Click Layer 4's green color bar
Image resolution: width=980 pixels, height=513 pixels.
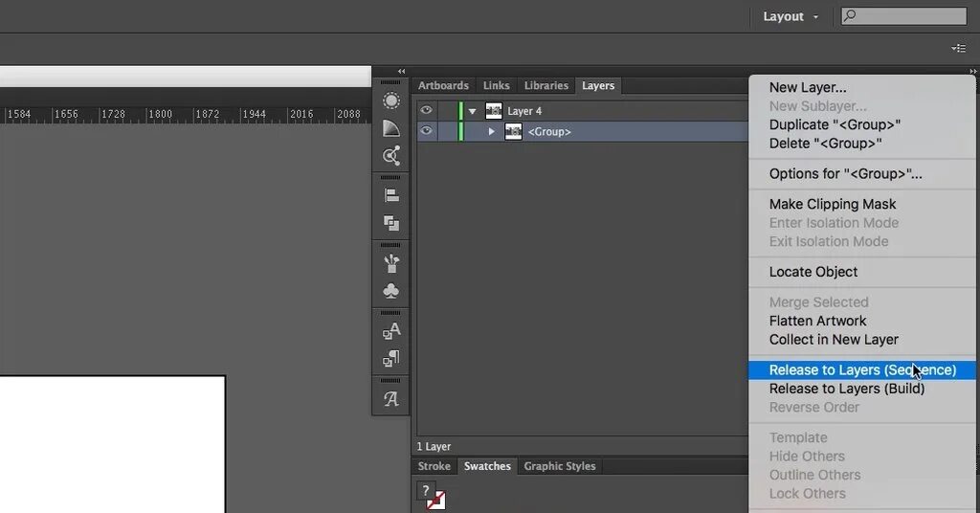click(x=460, y=111)
